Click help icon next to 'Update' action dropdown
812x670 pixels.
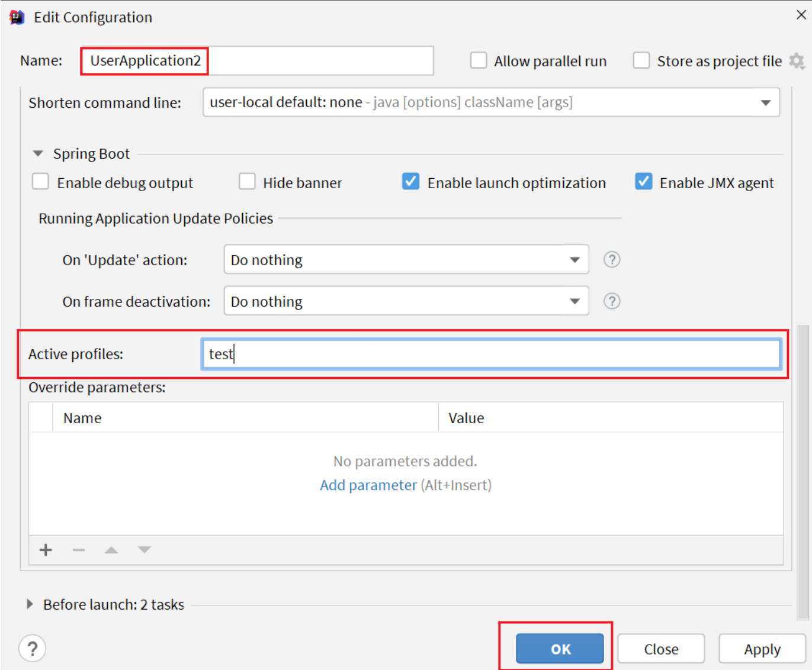tap(611, 260)
